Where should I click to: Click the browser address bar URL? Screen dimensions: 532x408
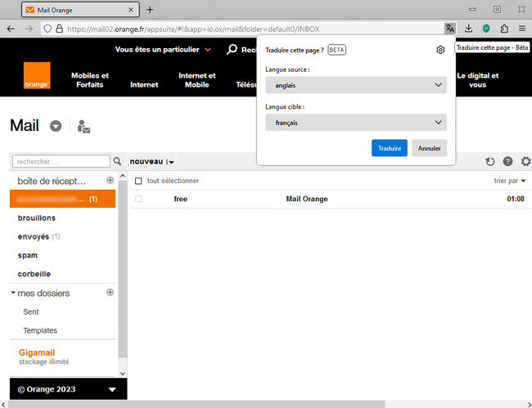coord(193,29)
